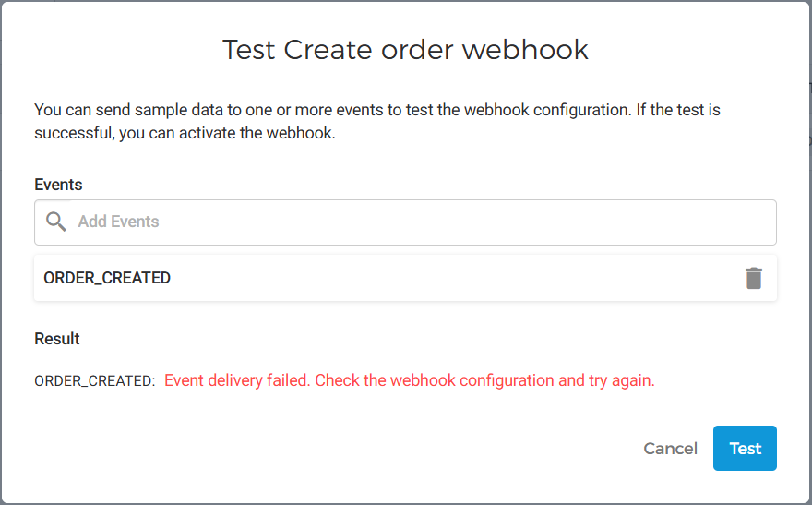Select the ORDER_CREATED event name in list
This screenshot has height=505, width=812.
(107, 278)
